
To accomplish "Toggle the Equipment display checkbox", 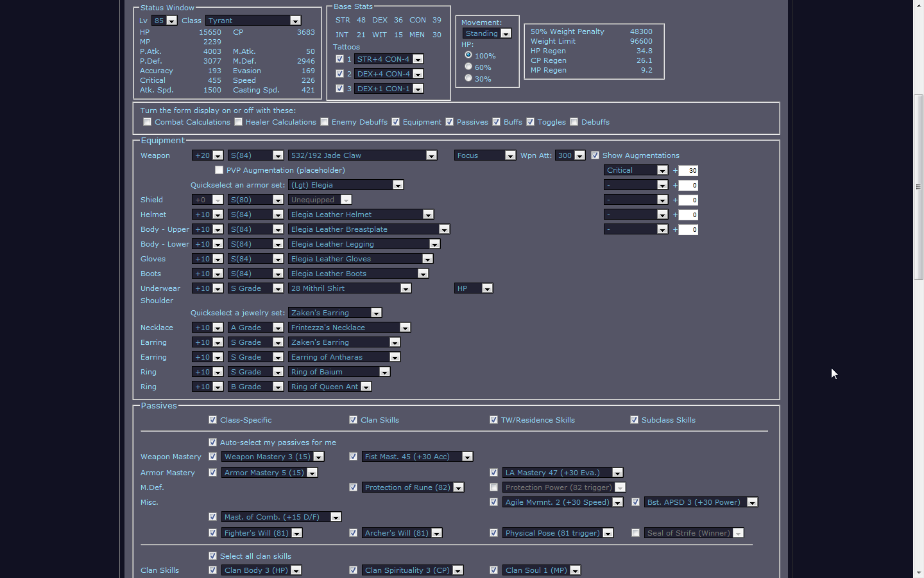I will [x=396, y=122].
